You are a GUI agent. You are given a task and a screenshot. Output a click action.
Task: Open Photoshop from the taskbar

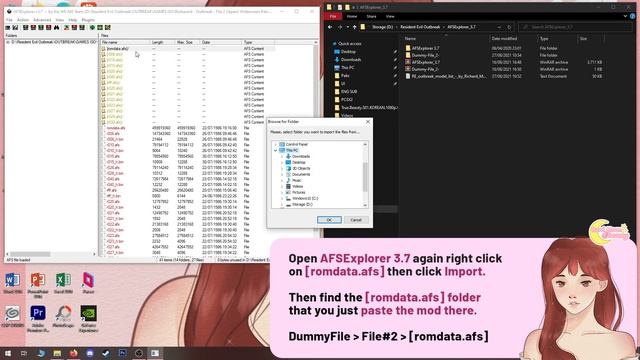122,353
